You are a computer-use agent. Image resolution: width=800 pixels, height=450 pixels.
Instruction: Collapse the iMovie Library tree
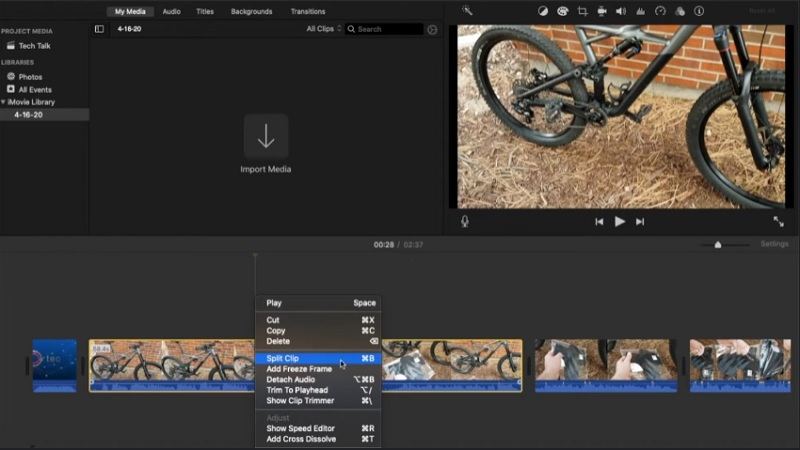pos(4,102)
